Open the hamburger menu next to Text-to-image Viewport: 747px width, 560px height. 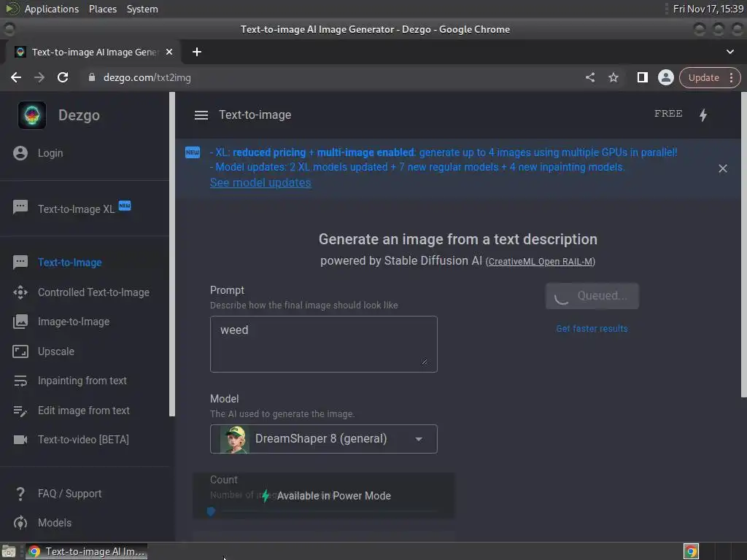click(x=201, y=115)
